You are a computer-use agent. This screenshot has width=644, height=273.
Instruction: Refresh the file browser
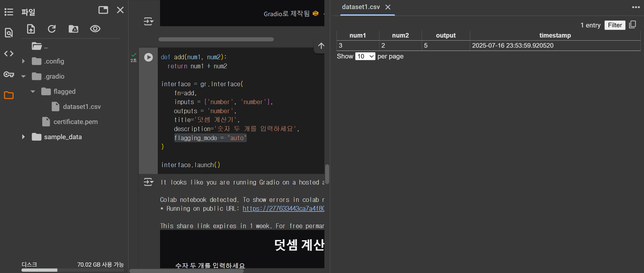(52, 29)
